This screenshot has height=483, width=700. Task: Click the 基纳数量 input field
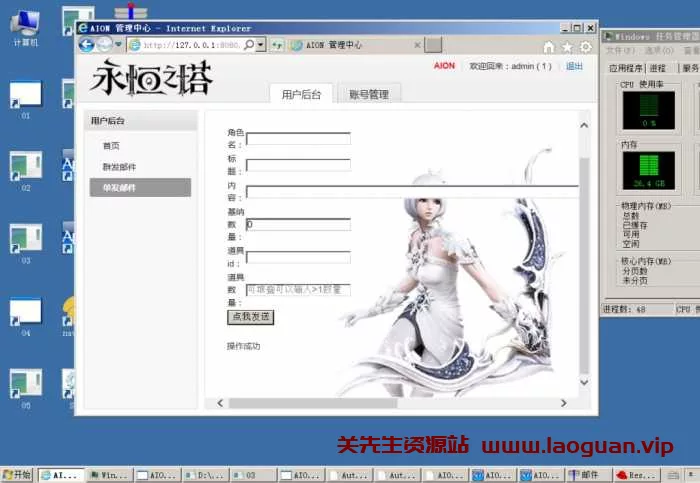coord(298,224)
